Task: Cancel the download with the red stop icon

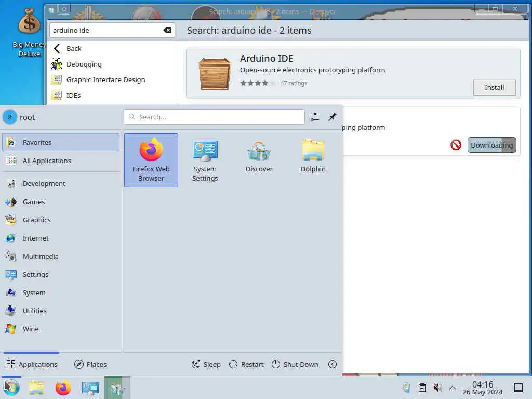Action: pos(456,145)
